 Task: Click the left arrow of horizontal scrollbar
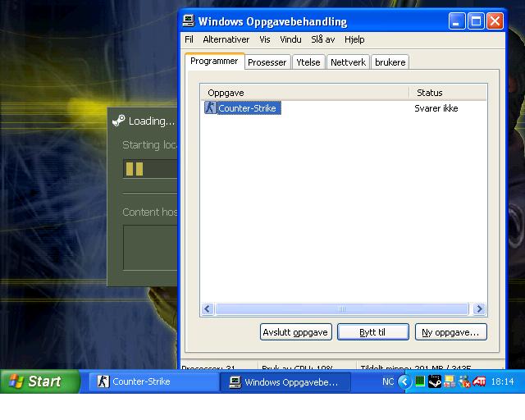click(x=208, y=308)
